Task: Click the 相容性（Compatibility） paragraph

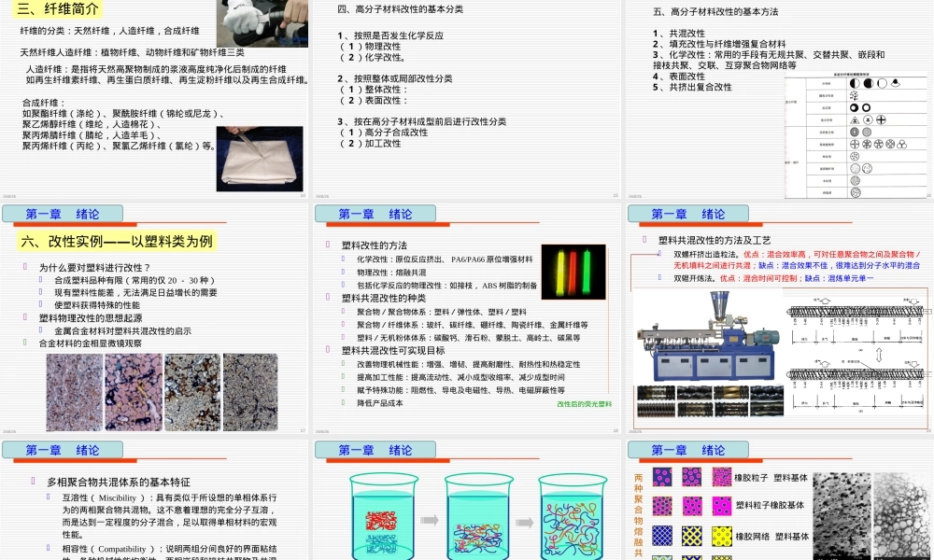Action: pos(169,553)
